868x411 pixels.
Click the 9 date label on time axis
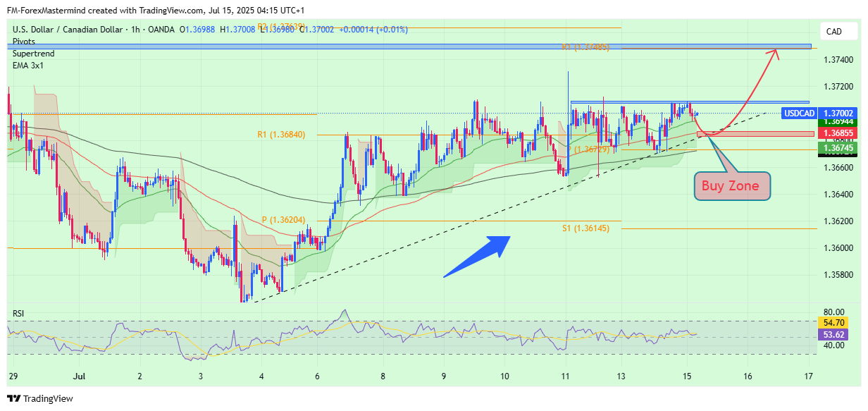(443, 376)
